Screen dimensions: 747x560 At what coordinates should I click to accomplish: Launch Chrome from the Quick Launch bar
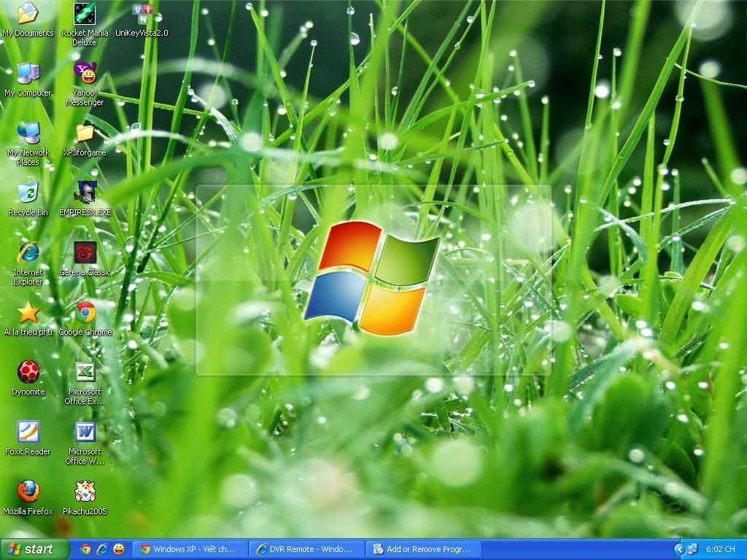(86, 549)
